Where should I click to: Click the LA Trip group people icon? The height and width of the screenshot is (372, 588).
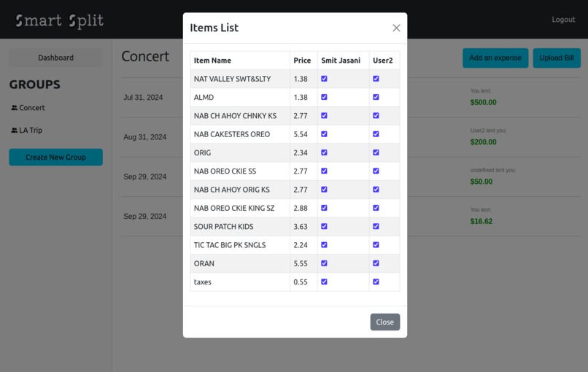click(x=15, y=130)
